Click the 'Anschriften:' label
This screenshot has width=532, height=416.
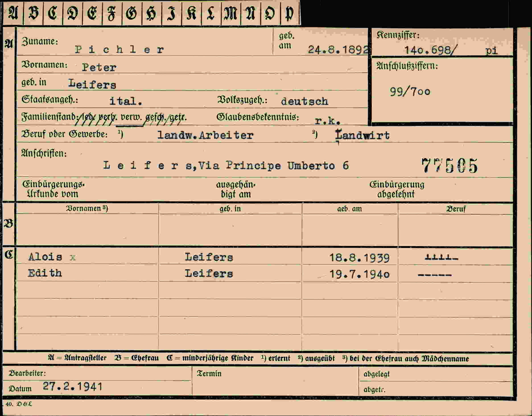pos(44,153)
